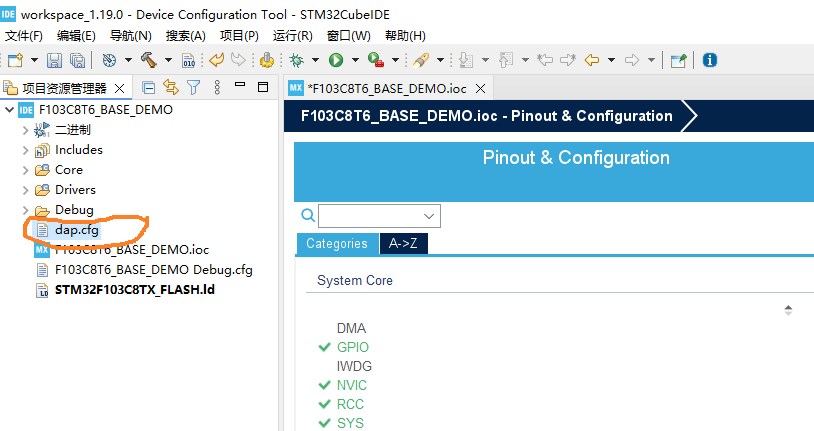Click the binary 010 file icon
The image size is (814, 431).
click(188, 60)
